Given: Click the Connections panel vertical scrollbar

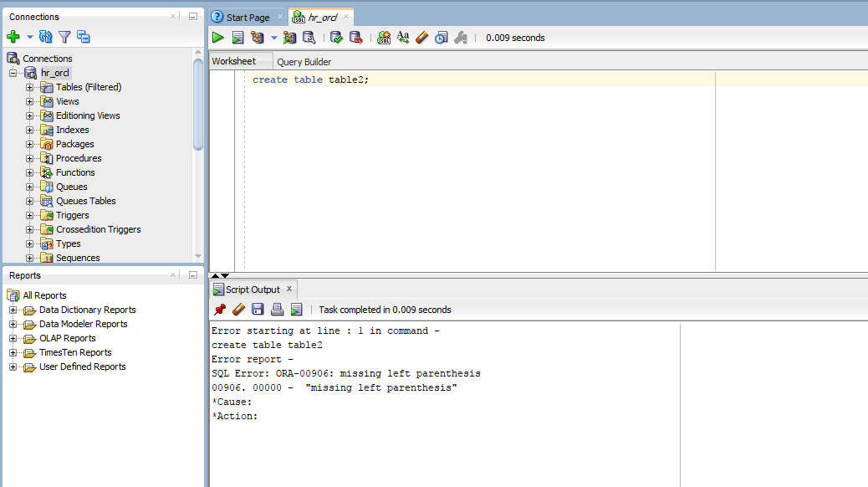Looking at the screenshot, I should 198,104.
